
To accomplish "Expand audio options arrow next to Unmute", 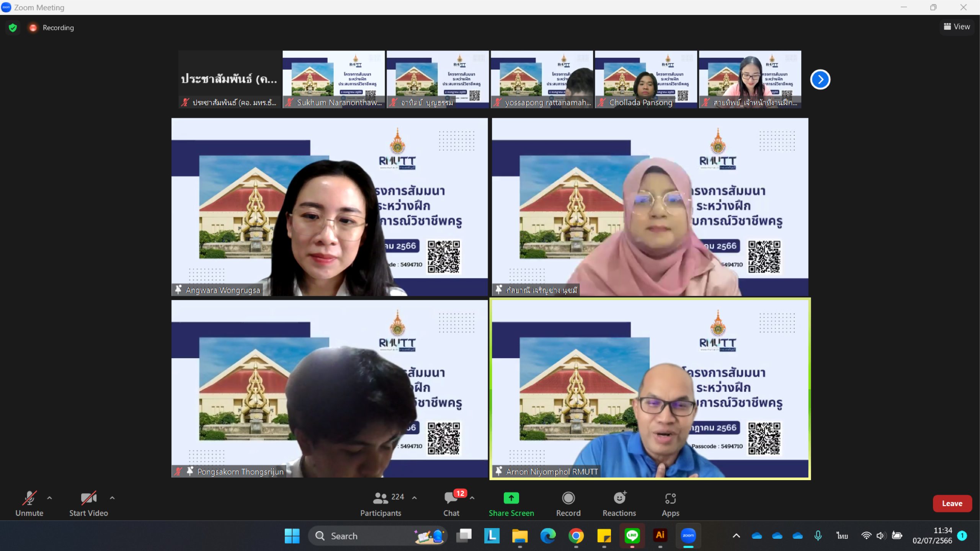I will point(49,498).
